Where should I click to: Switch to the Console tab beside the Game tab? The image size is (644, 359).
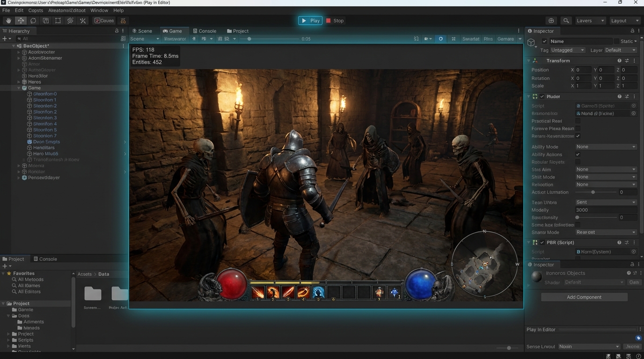click(205, 31)
